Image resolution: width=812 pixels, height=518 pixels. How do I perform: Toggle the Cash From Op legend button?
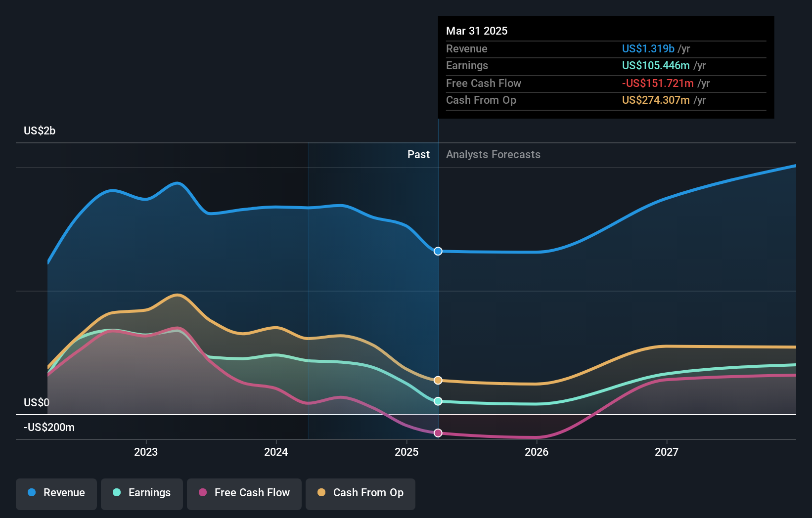361,494
